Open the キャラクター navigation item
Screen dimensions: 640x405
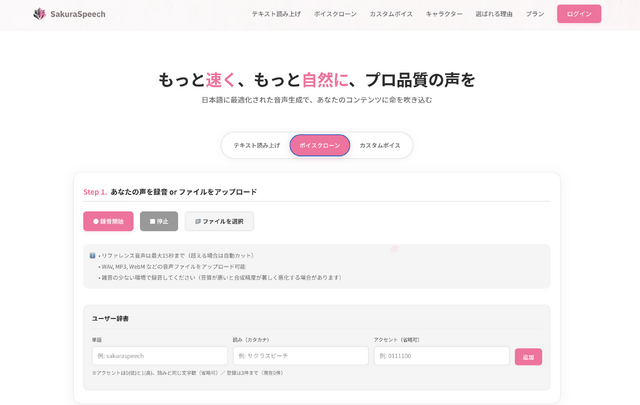(444, 14)
